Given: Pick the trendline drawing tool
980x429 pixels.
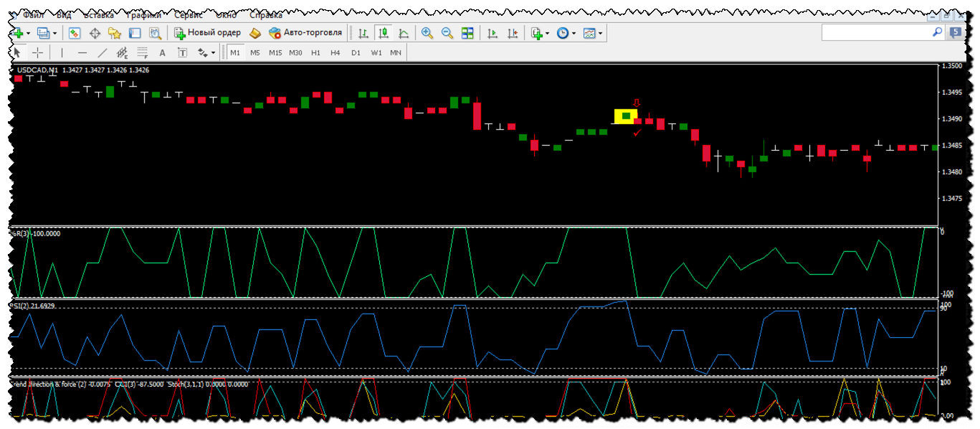Looking at the screenshot, I should point(103,52).
